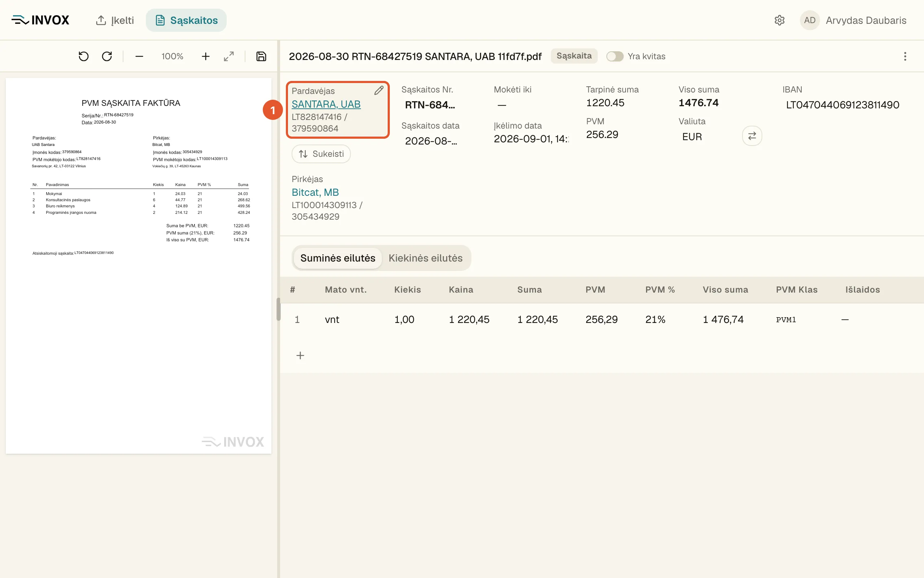924x578 pixels.
Task: Open the SANTARA, UAB seller link
Action: (326, 104)
